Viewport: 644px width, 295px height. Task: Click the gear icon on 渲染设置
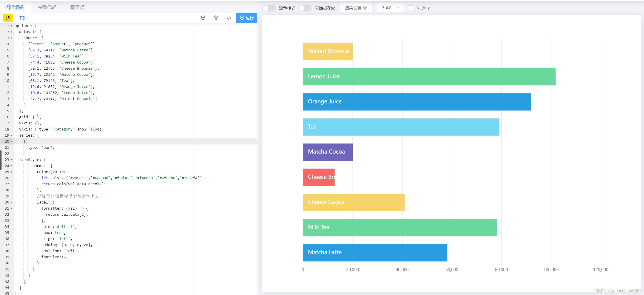pyautogui.click(x=365, y=8)
